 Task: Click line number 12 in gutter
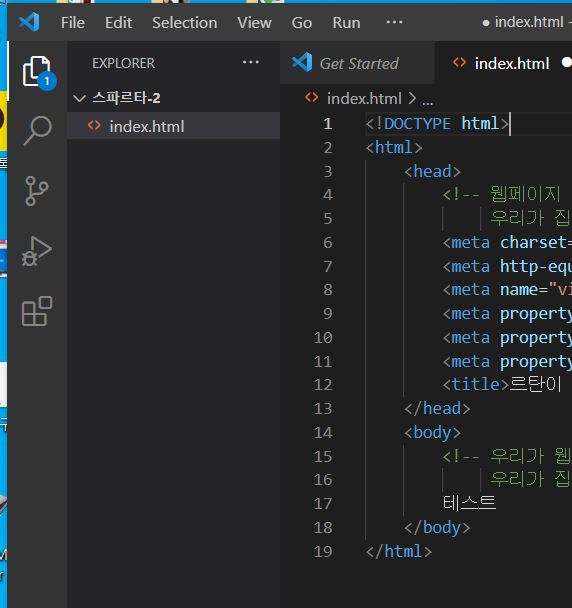pyautogui.click(x=323, y=385)
